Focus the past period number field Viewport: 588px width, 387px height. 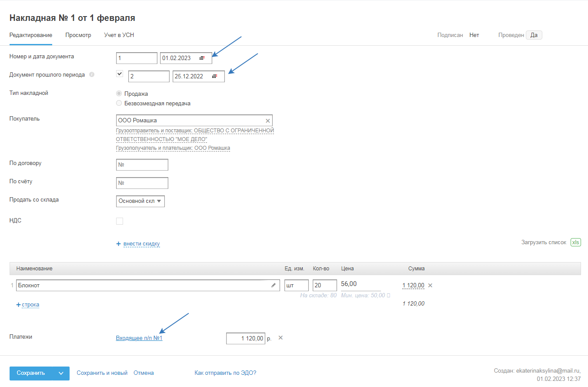tap(149, 76)
